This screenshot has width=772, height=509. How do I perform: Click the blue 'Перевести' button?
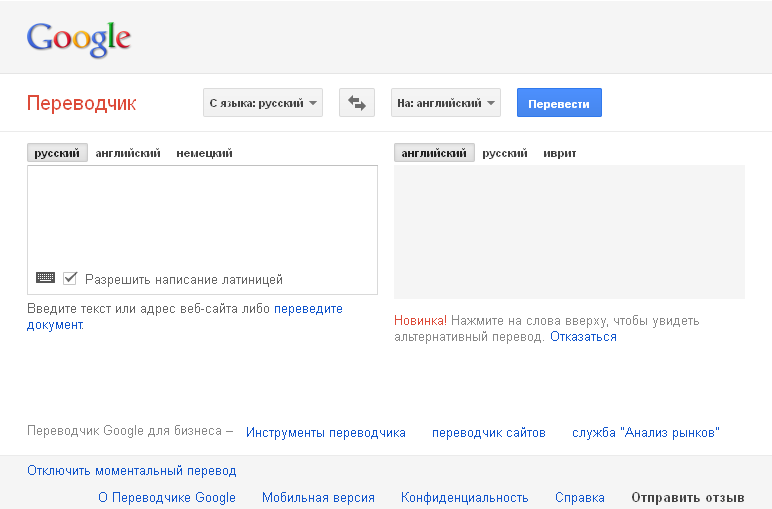559,103
